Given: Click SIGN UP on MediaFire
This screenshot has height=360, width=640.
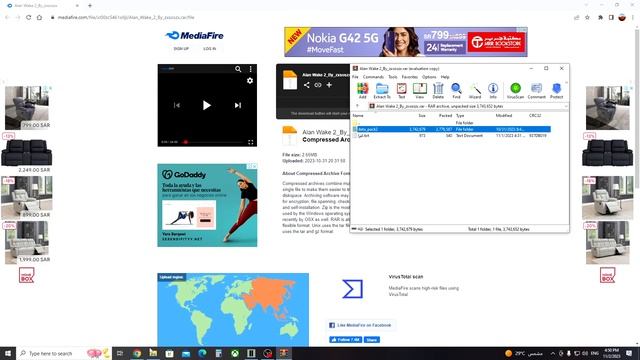Looking at the screenshot, I should pyautogui.click(x=181, y=49).
